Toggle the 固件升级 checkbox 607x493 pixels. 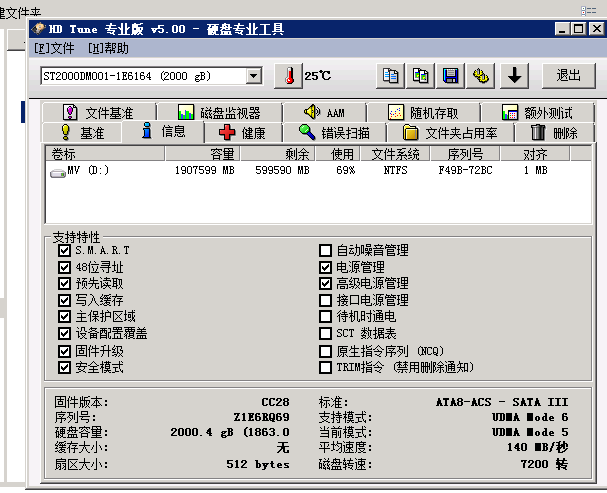click(x=64, y=351)
